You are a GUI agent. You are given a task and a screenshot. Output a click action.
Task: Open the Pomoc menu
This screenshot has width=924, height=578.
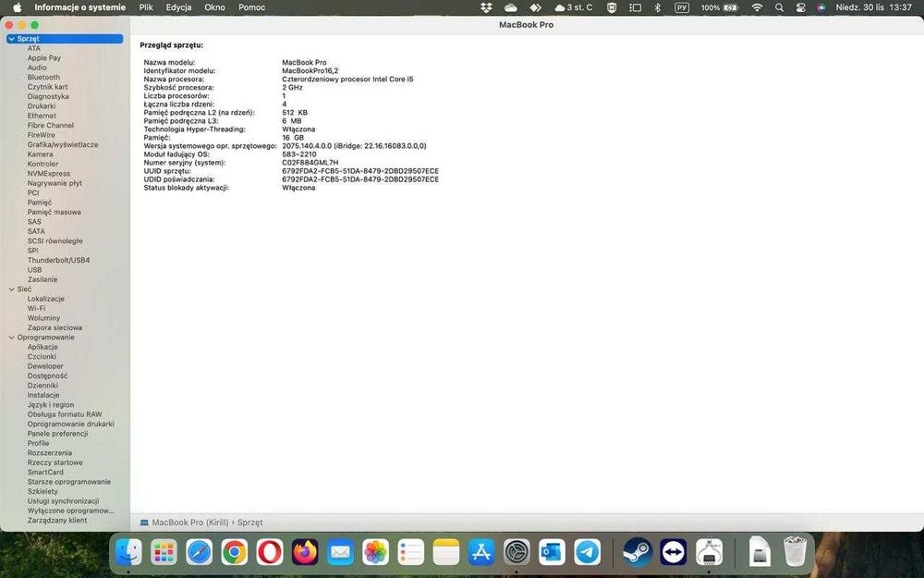tap(251, 7)
